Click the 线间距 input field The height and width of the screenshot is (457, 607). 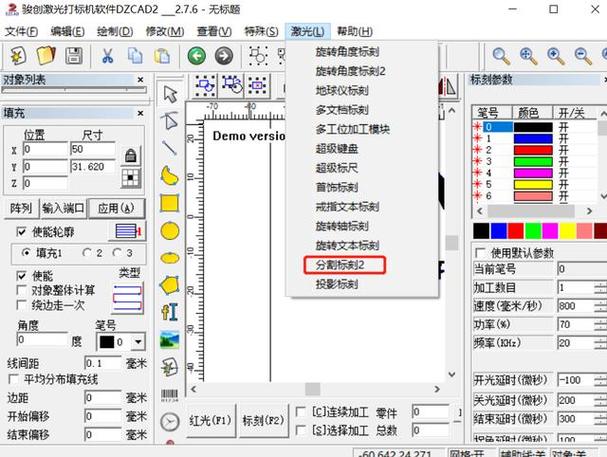[103, 363]
